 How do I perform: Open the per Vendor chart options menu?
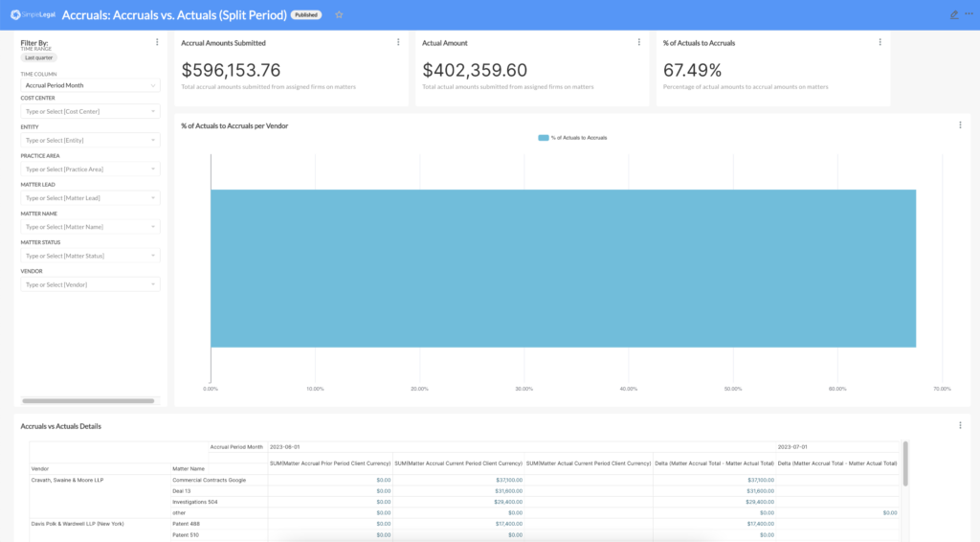point(960,124)
